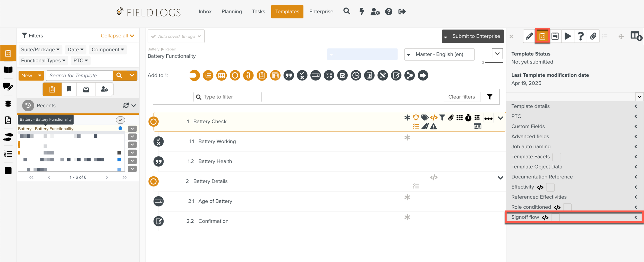Click the calculator icon in Add to row
This screenshot has height=262, width=644.
click(x=369, y=76)
